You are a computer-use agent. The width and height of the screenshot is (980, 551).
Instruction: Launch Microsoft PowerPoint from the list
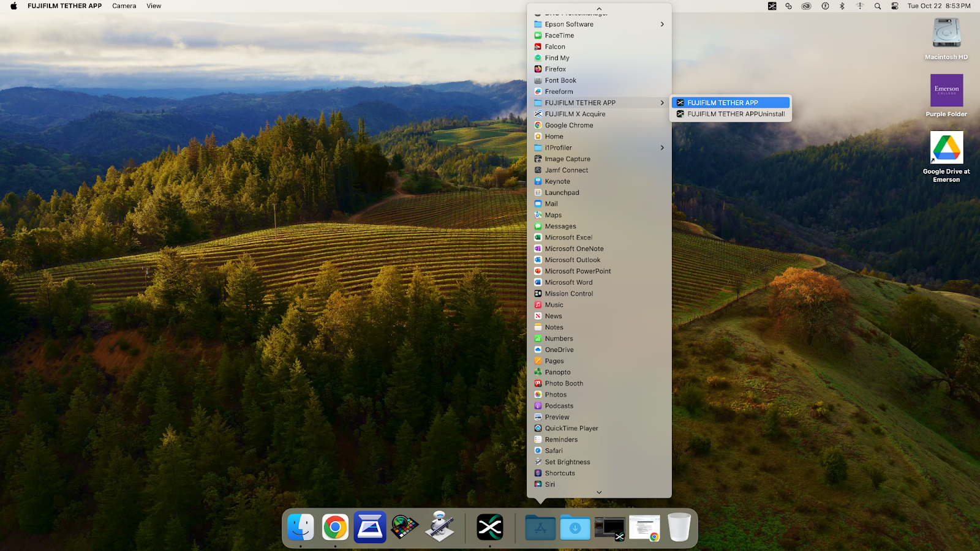click(x=599, y=271)
